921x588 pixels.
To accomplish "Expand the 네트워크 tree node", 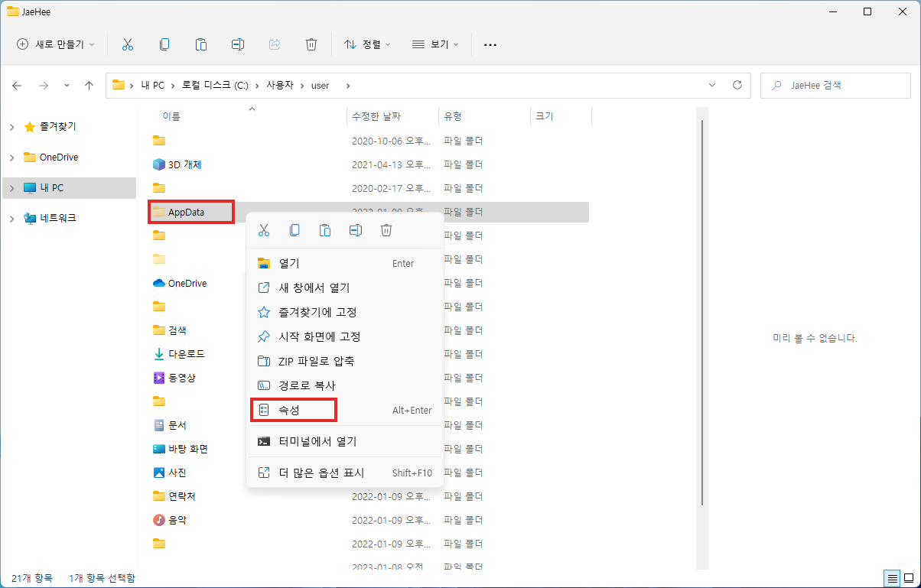I will pyautogui.click(x=12, y=219).
